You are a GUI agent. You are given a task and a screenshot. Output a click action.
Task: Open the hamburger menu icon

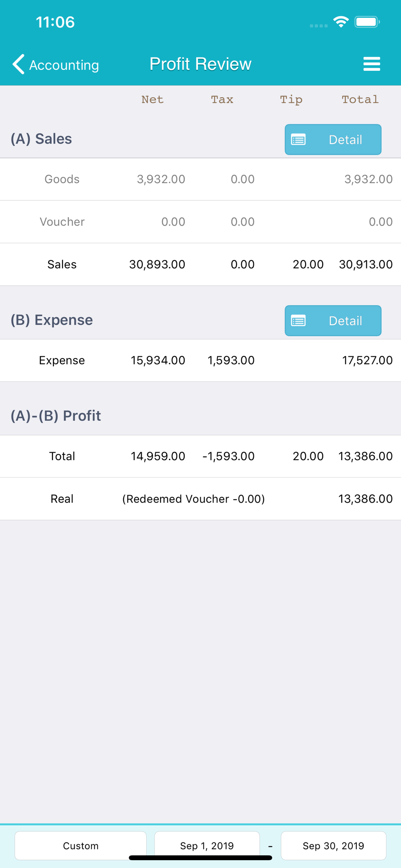point(371,64)
